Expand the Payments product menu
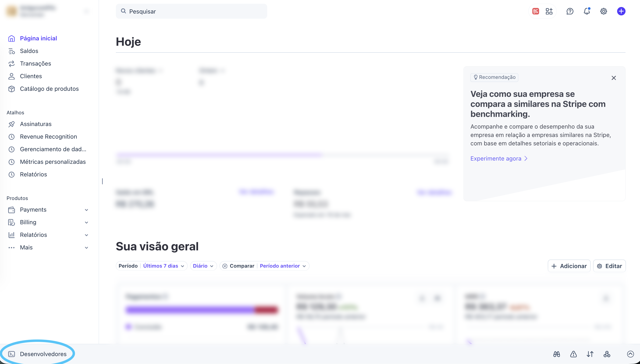 click(x=86, y=210)
